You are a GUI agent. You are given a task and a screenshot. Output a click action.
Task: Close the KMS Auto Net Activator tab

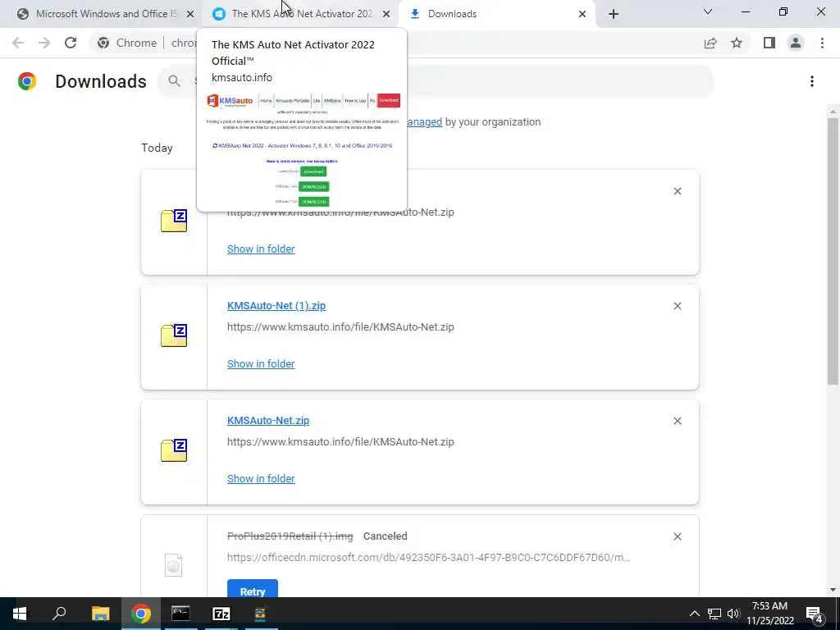386,15
